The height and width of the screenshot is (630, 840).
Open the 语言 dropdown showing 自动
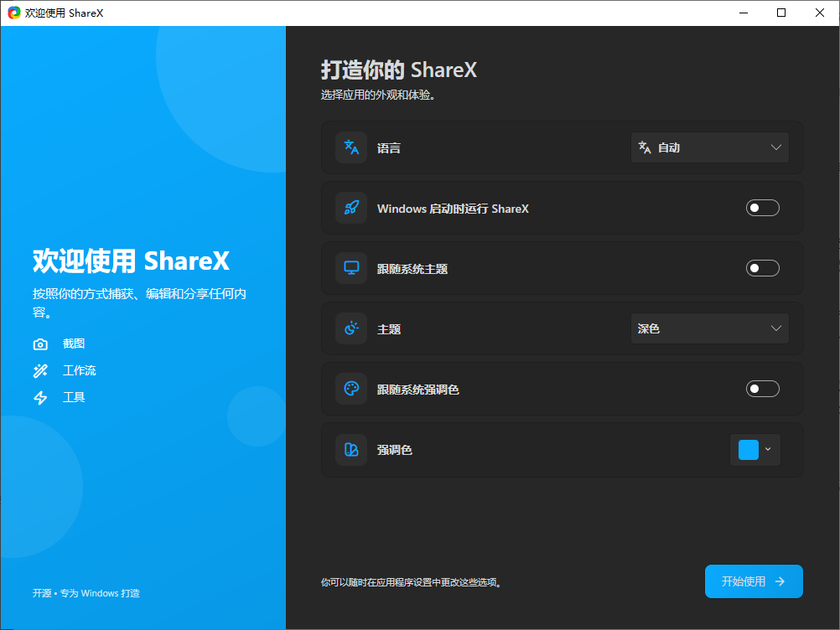(x=710, y=147)
